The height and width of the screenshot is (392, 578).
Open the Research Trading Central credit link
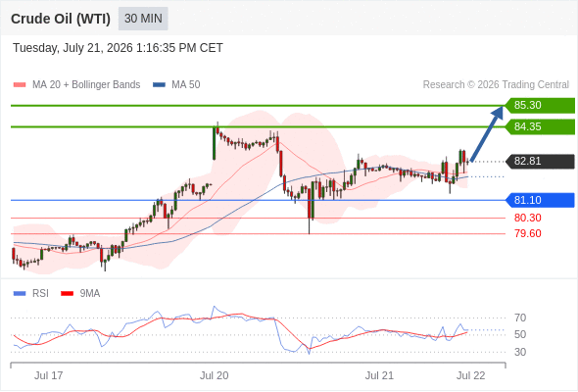coord(496,85)
